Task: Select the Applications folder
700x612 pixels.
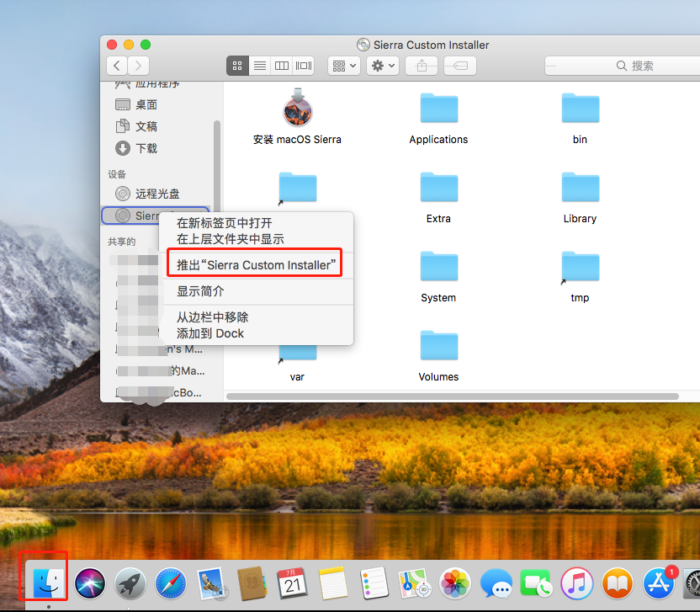Action: pos(439,108)
